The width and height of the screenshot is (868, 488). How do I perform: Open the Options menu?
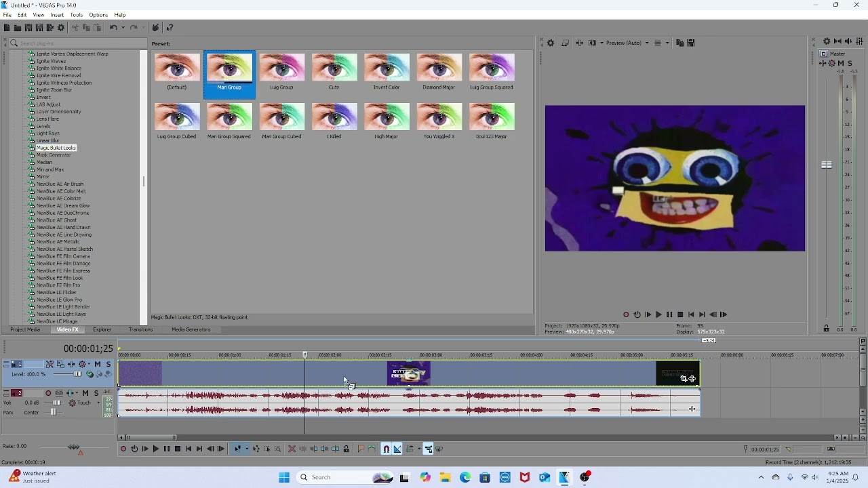point(98,15)
